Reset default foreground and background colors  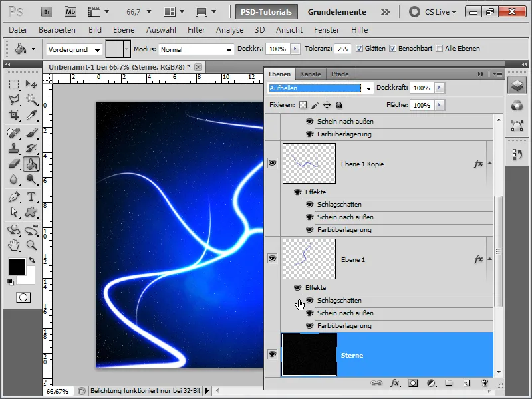coord(11,281)
